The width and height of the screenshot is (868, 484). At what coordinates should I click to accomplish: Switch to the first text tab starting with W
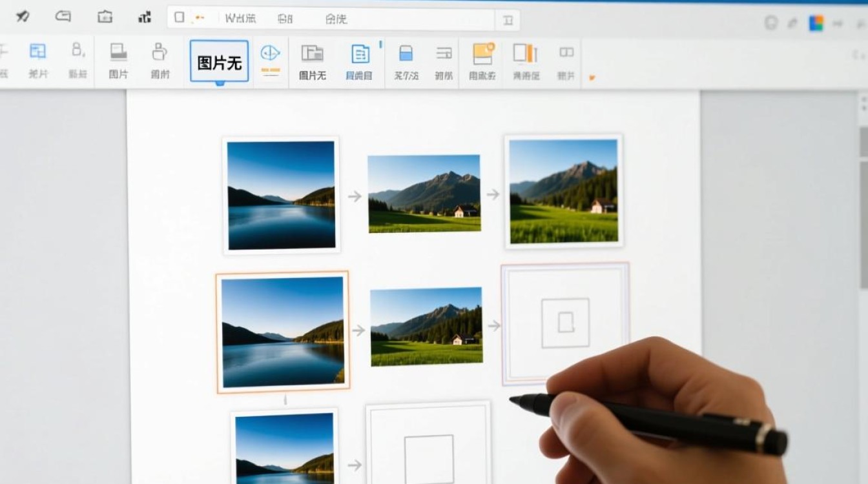pyautogui.click(x=240, y=19)
